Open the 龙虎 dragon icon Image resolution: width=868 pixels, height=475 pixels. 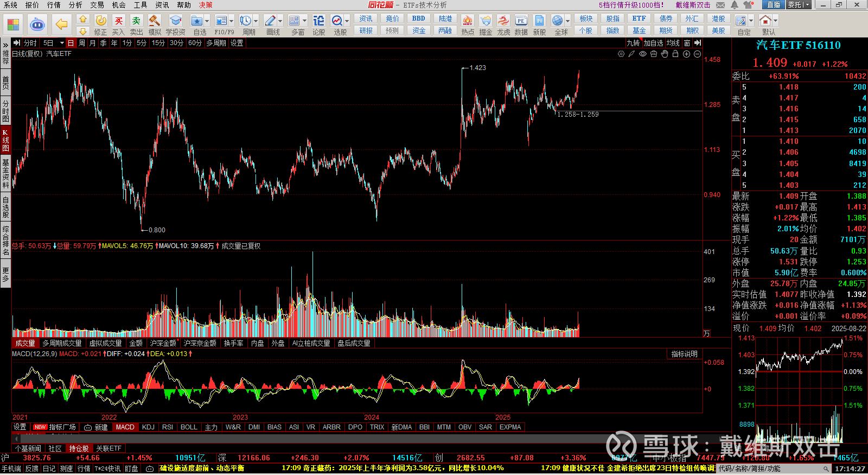tap(503, 25)
